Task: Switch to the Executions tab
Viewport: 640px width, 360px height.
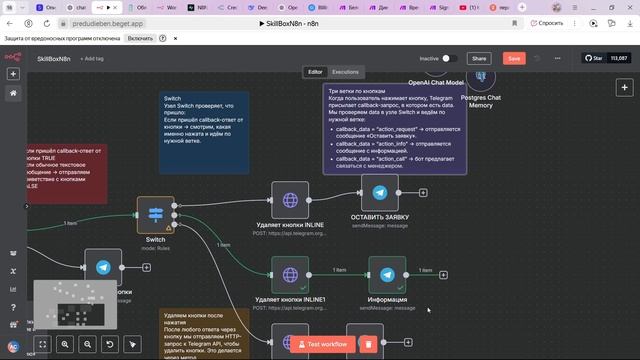Action: click(345, 72)
